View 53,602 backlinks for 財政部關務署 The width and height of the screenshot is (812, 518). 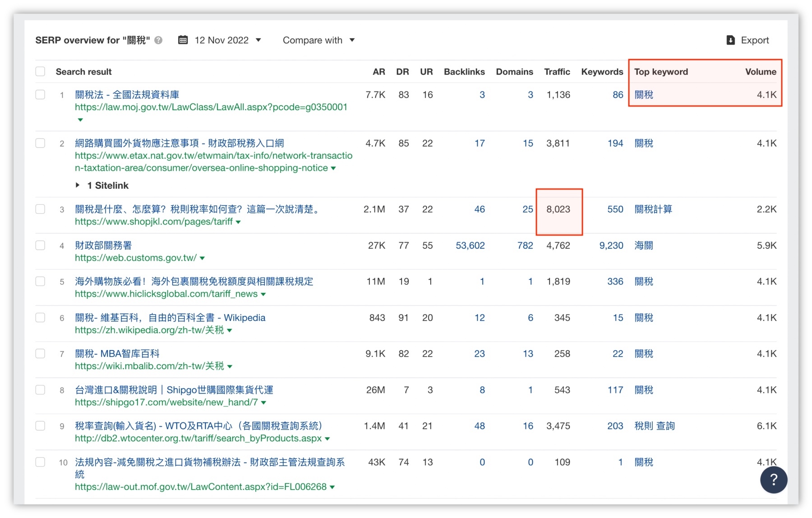click(x=471, y=245)
